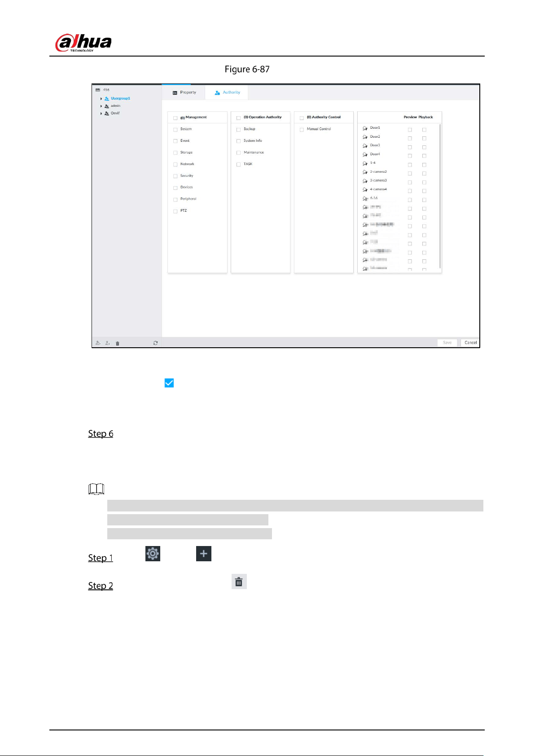This screenshot has height=756, width=535.
Task: Expand the admin tree node arrow
Action: coord(101,106)
